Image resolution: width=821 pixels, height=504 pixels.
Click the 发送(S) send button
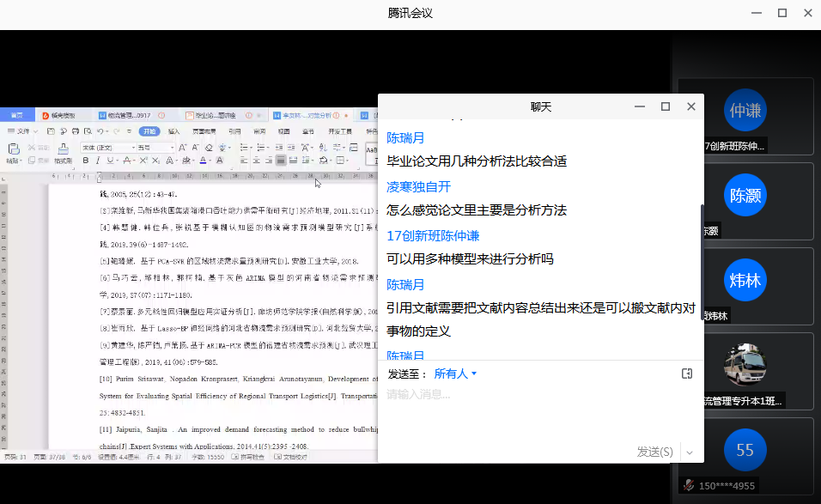(x=654, y=452)
